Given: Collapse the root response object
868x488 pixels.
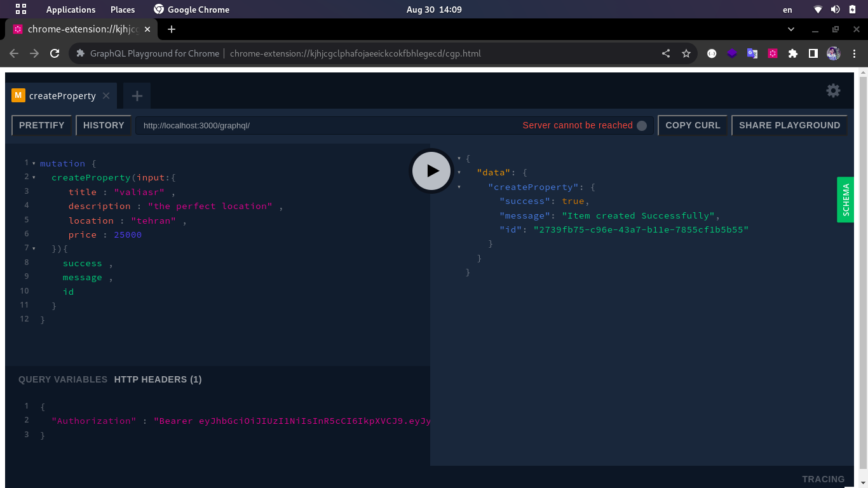Looking at the screenshot, I should [x=459, y=158].
